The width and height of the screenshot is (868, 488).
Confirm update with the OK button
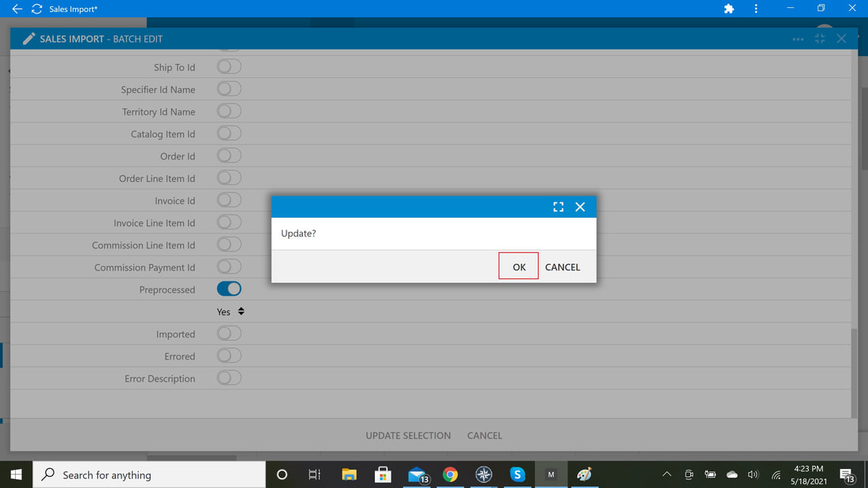[x=518, y=266]
